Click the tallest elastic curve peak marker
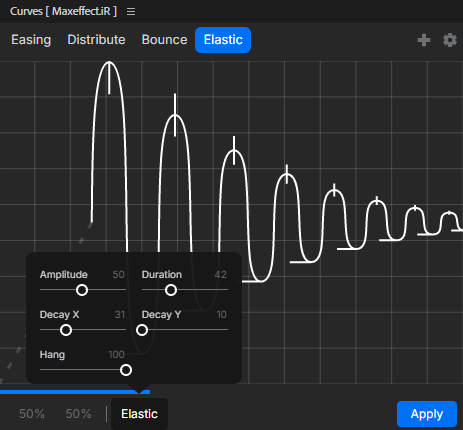This screenshot has height=430, width=463. (109, 78)
